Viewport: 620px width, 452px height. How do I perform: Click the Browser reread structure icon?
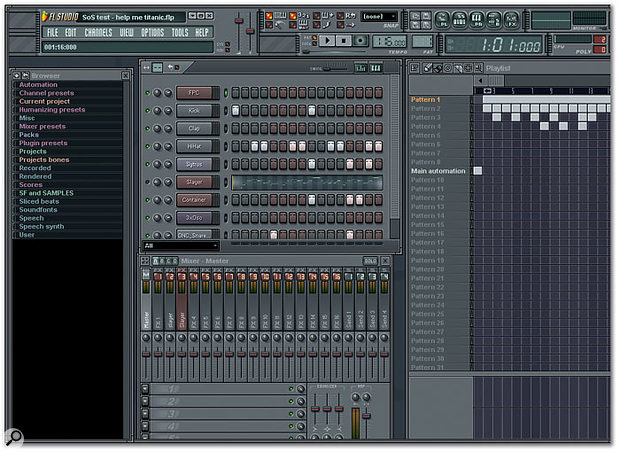[x=25, y=75]
